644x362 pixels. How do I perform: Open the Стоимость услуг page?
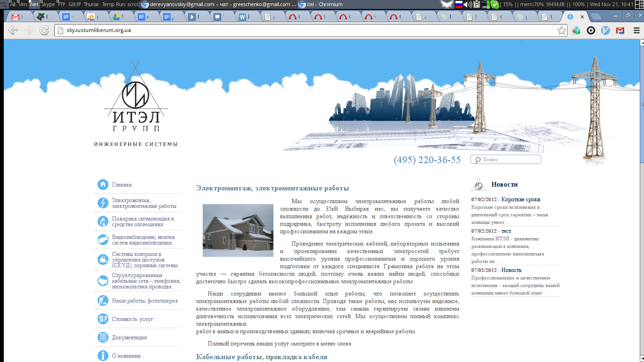132,319
